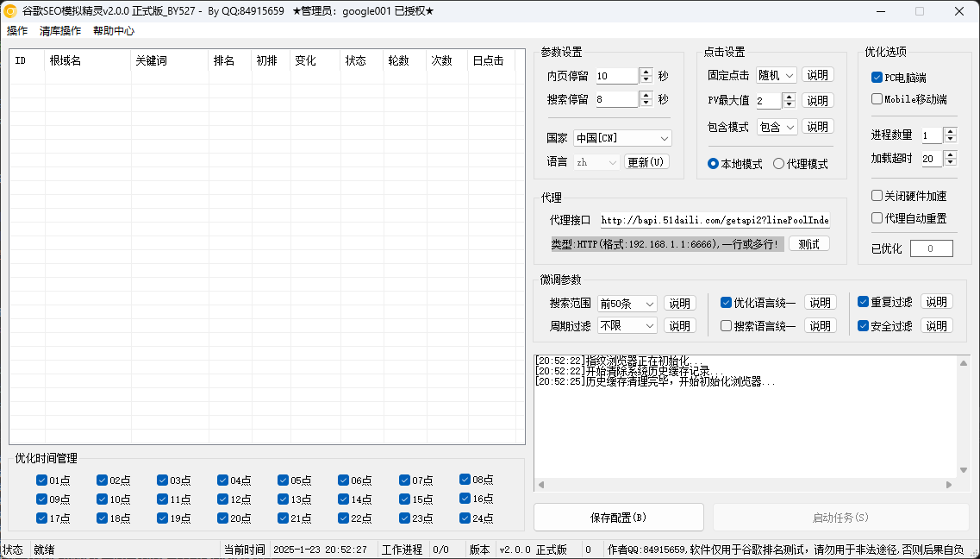This screenshot has height=559, width=980.
Task: Uncheck the PC电脑端 checkbox
Action: pos(875,76)
